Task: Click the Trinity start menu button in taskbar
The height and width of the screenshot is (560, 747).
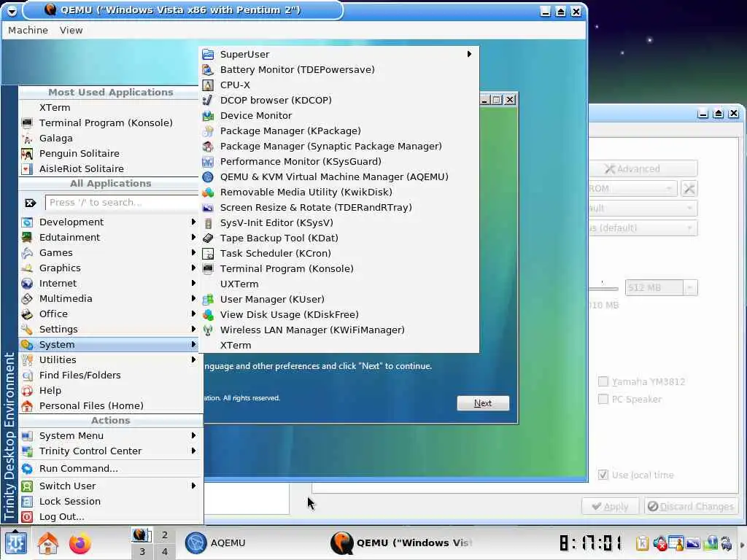Action: click(15, 542)
